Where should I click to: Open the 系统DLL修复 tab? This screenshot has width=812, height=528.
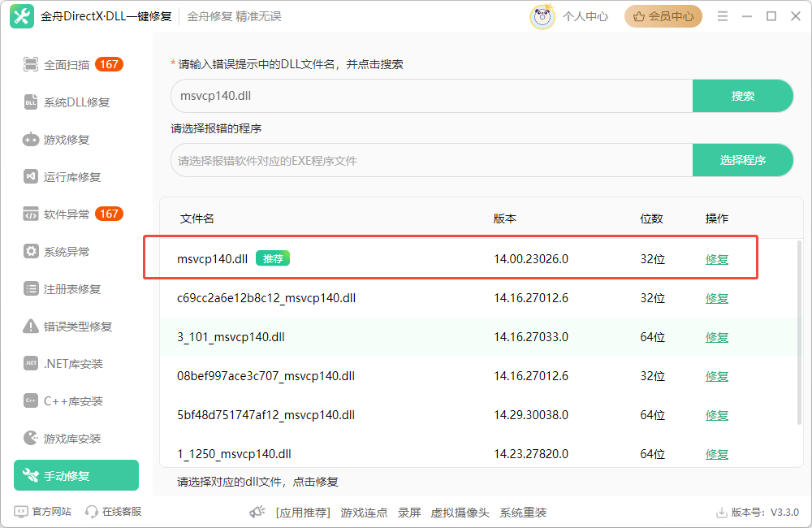point(76,102)
